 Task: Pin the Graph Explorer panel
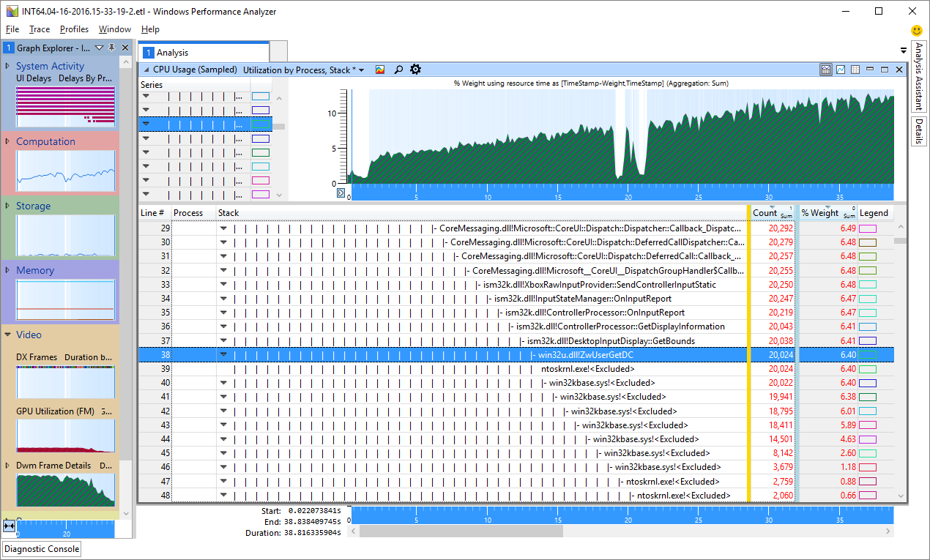click(x=111, y=48)
